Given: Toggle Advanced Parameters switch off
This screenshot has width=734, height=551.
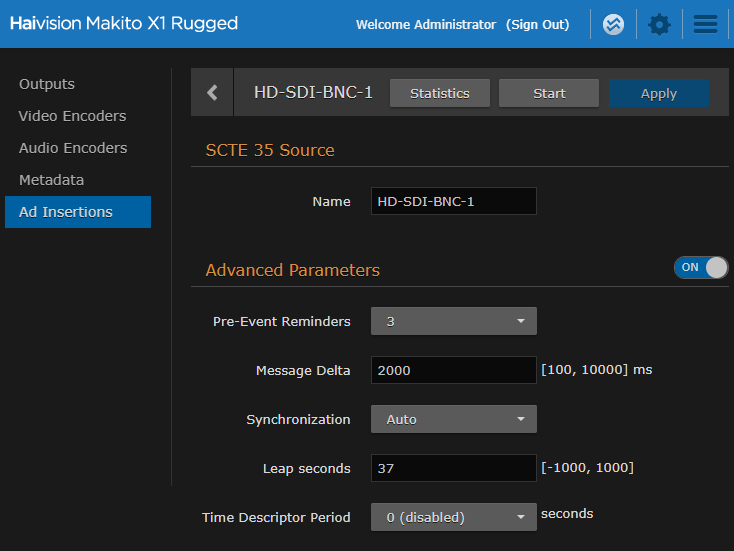Looking at the screenshot, I should pyautogui.click(x=700, y=267).
